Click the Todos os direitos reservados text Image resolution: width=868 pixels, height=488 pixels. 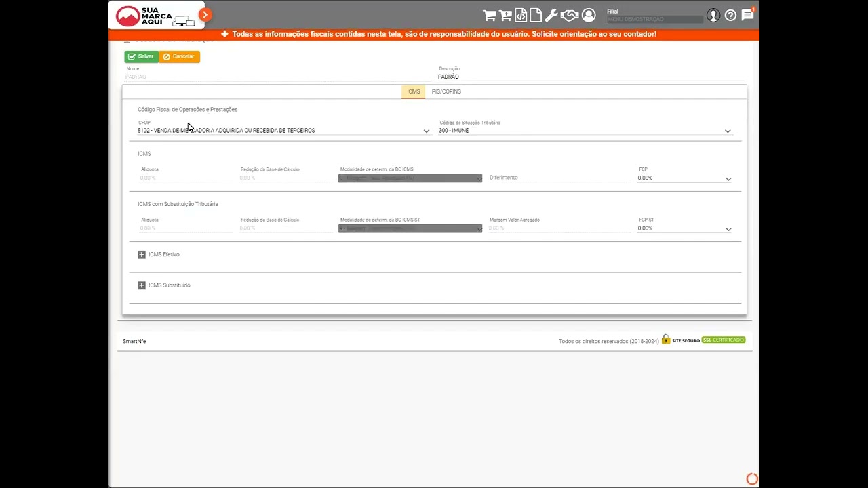click(608, 341)
